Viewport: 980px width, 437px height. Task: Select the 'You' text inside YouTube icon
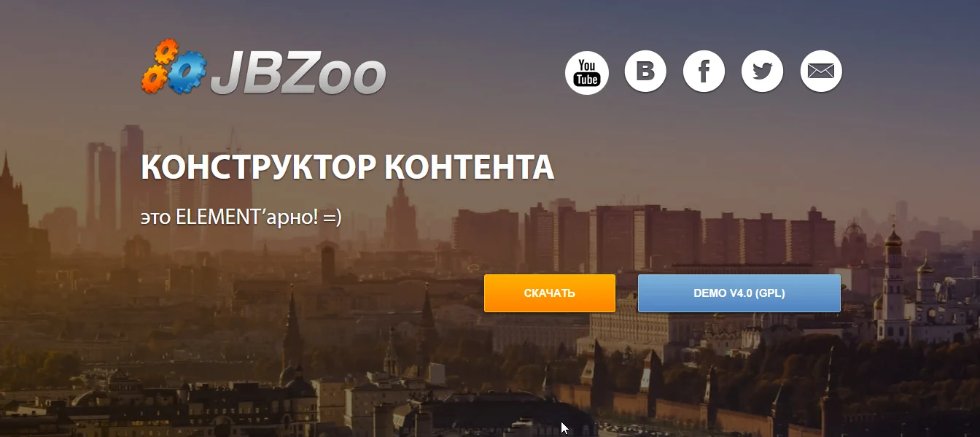pyautogui.click(x=587, y=65)
